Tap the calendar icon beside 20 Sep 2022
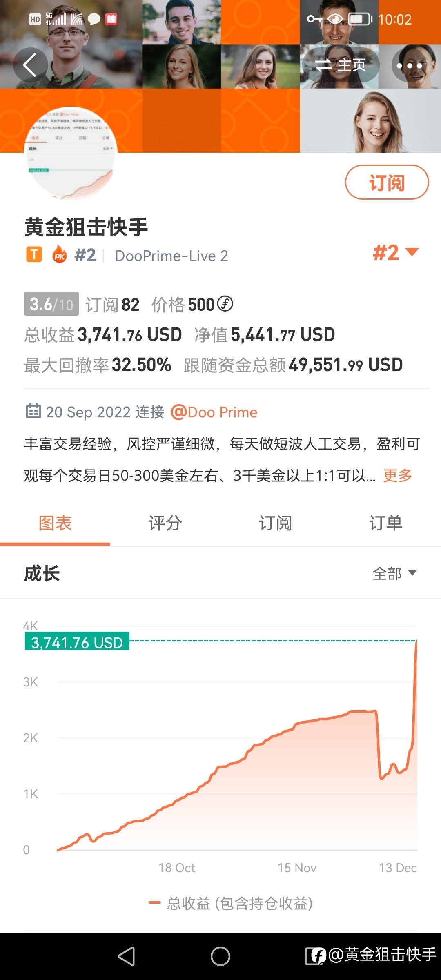 (33, 411)
